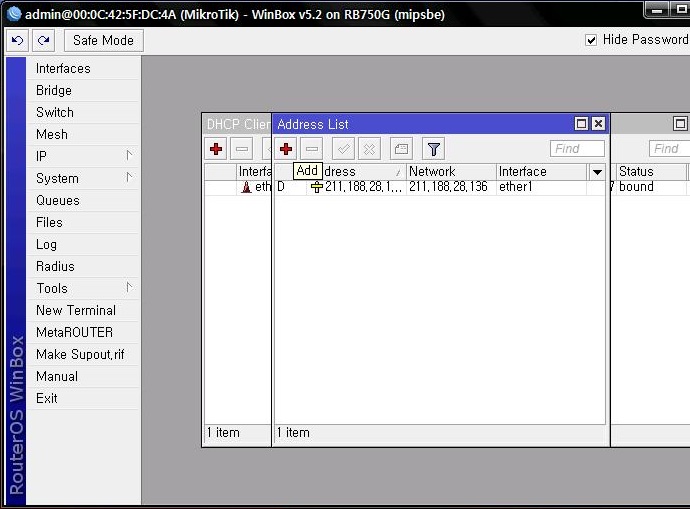This screenshot has height=509, width=690.
Task: Click Enable checkmark icon in Address List
Action: pyautogui.click(x=343, y=149)
